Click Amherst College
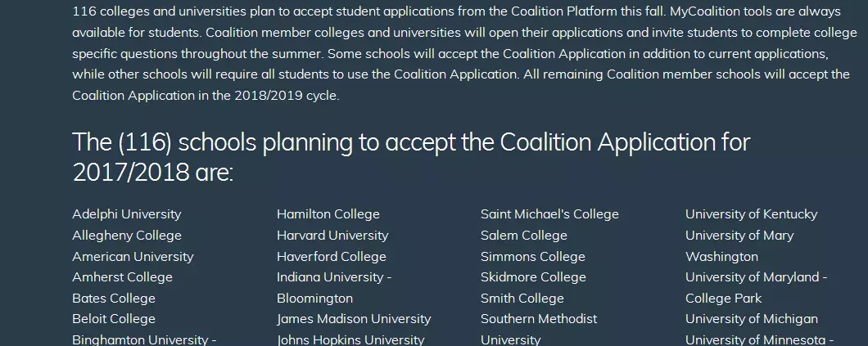868x346 pixels. [x=122, y=277]
